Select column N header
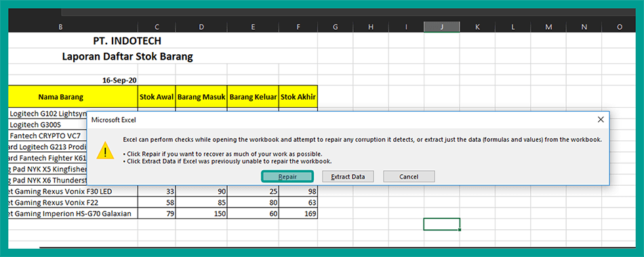Screen dimensions: 644x257 coord(584,26)
